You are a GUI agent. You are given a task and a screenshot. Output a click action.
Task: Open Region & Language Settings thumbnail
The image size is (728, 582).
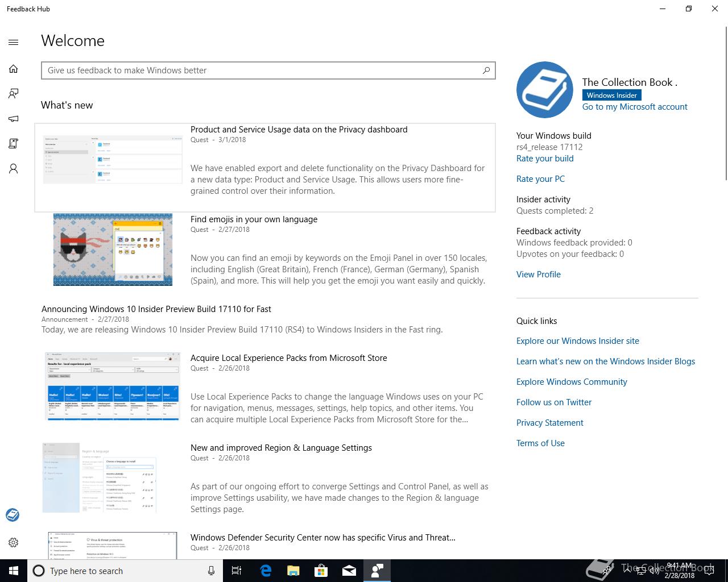pyautogui.click(x=100, y=477)
